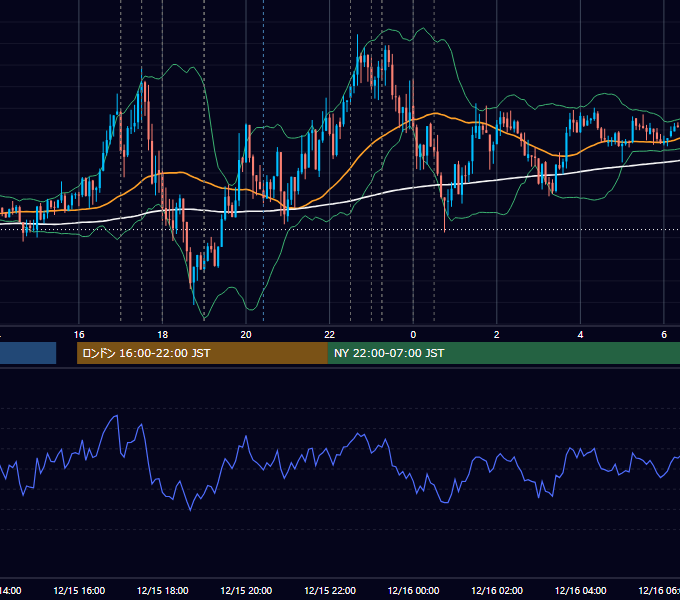Click hour label 0 on upper time axis
This screenshot has height=600, width=680.
(x=413, y=335)
